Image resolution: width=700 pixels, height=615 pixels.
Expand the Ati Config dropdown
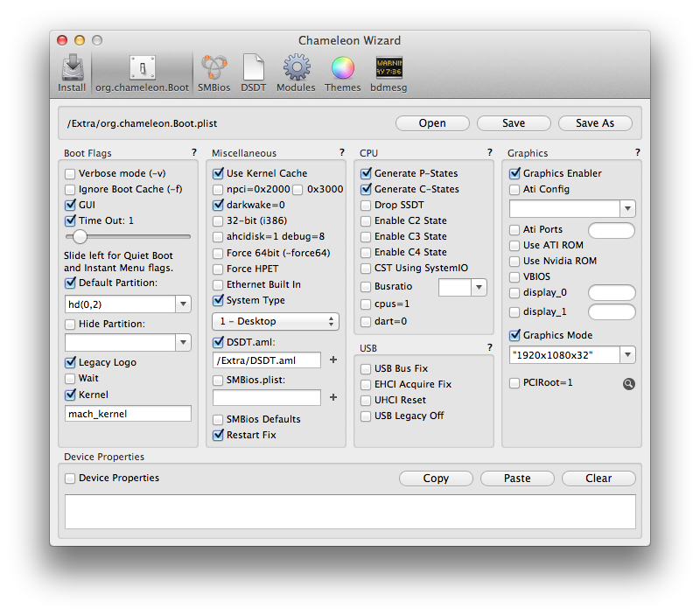click(627, 208)
